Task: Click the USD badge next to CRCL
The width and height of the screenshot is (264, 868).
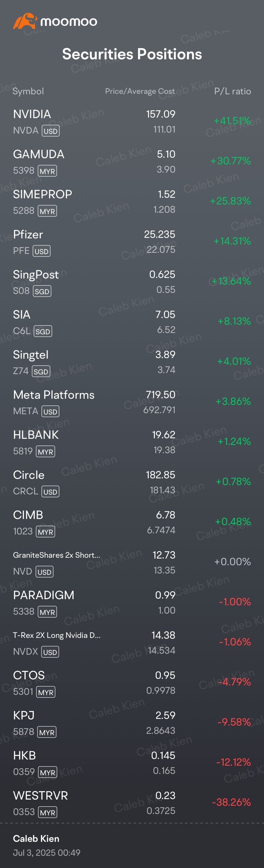Action: click(x=50, y=492)
